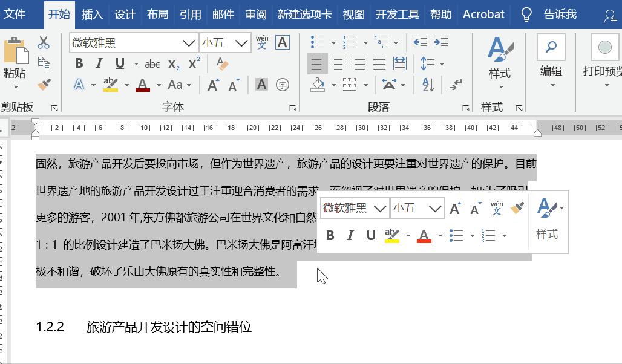Toggle center paragraph alignment

coord(338,62)
